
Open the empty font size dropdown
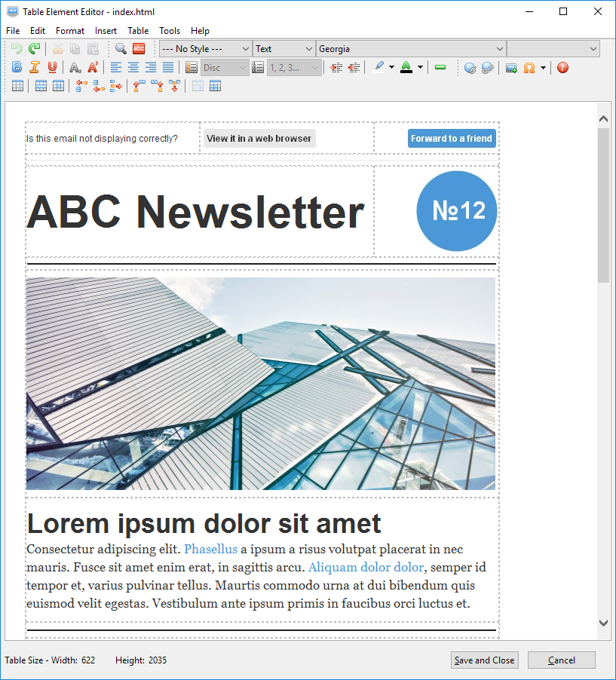coord(553,48)
